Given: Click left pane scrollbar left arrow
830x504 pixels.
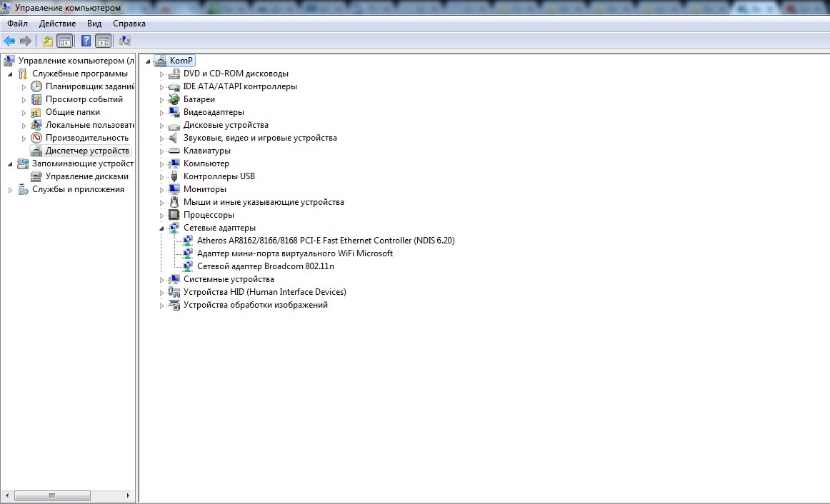Looking at the screenshot, I should [7, 495].
